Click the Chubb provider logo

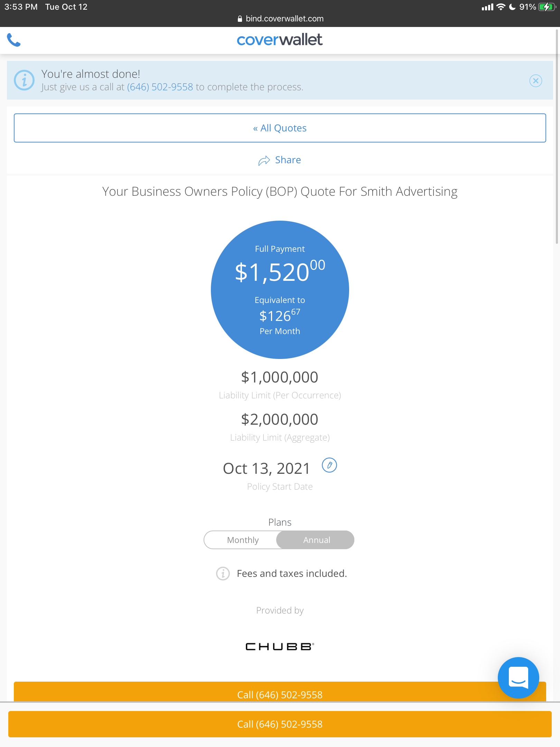(280, 646)
